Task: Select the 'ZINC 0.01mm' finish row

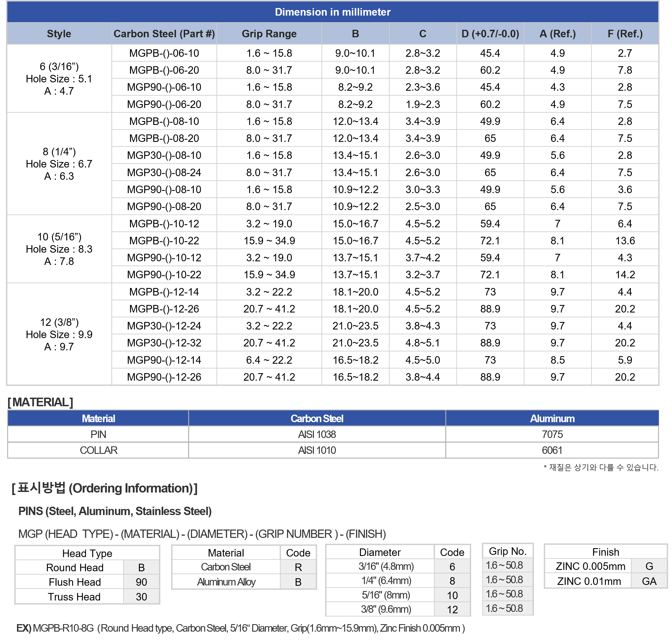Action: 605,581
